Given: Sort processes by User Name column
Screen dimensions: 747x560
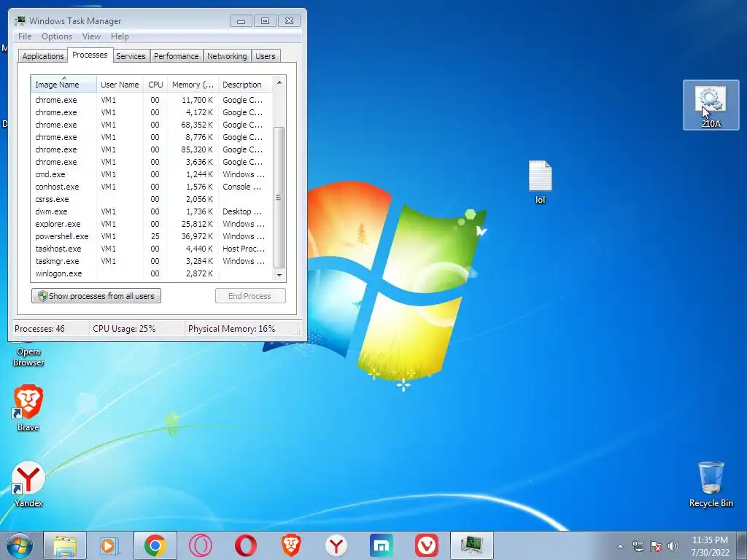Looking at the screenshot, I should point(120,85).
